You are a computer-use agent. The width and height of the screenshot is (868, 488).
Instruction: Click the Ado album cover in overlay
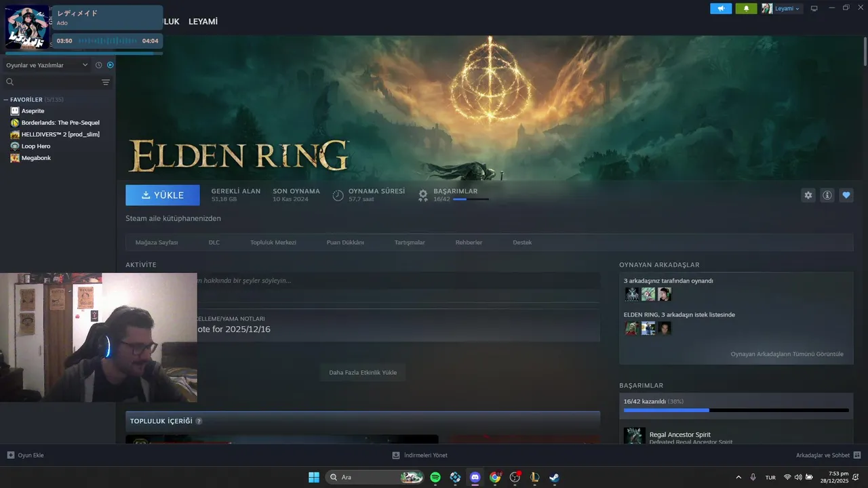point(27,26)
